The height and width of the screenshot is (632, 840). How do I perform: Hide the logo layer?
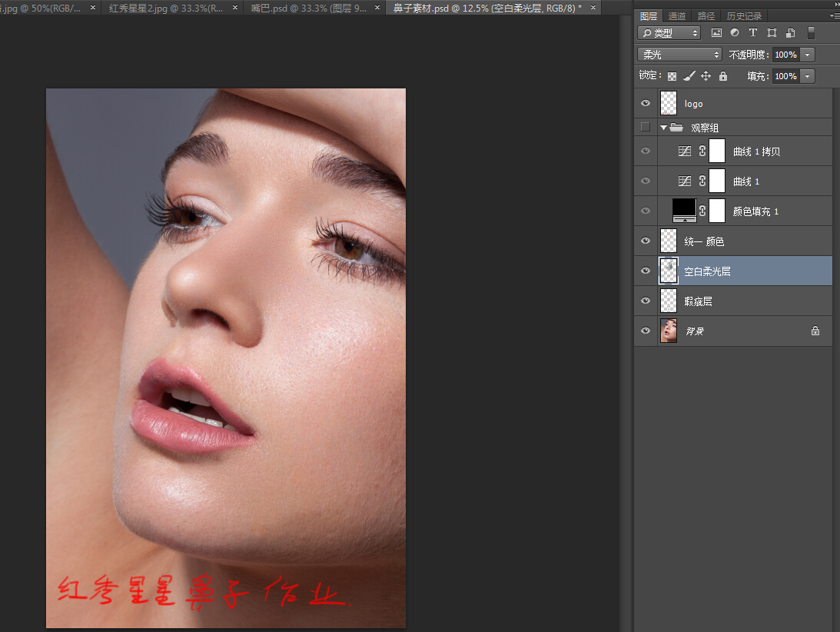point(646,103)
